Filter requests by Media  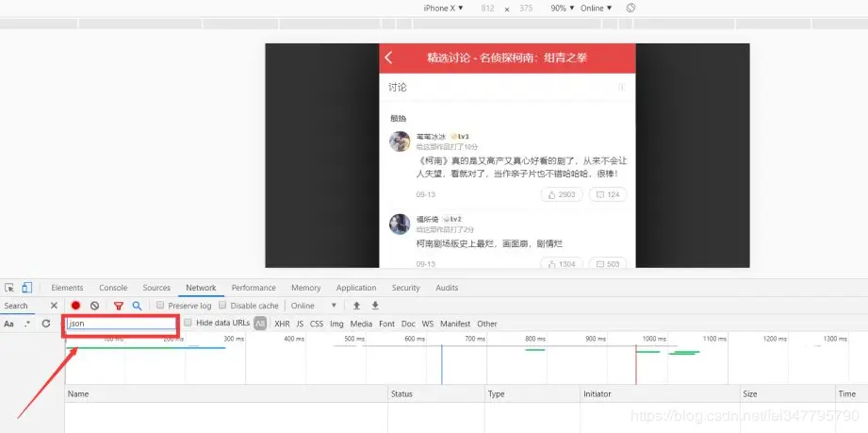tap(361, 324)
